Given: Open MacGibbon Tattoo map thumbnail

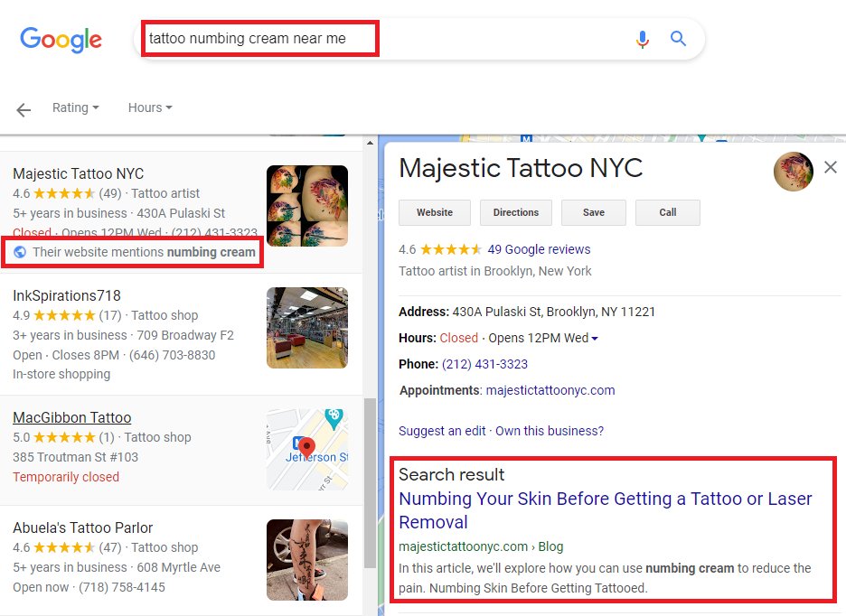Looking at the screenshot, I should tap(307, 450).
